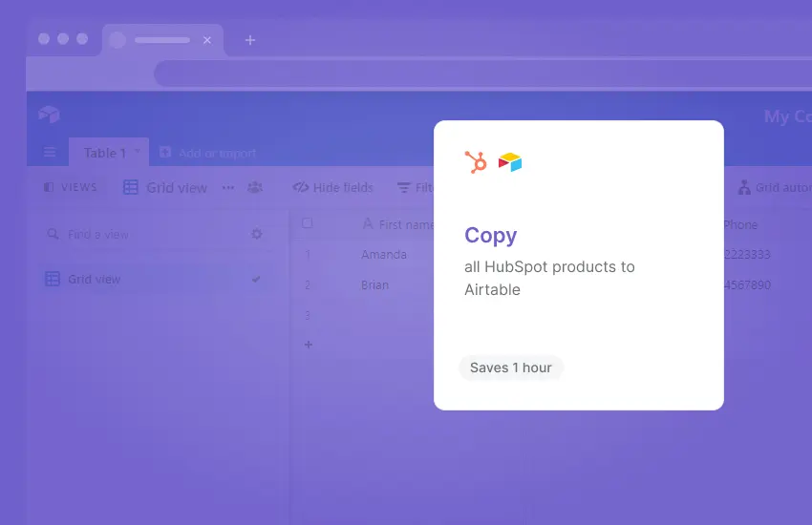Open the view settings gear icon
812x525 pixels.
pos(256,234)
